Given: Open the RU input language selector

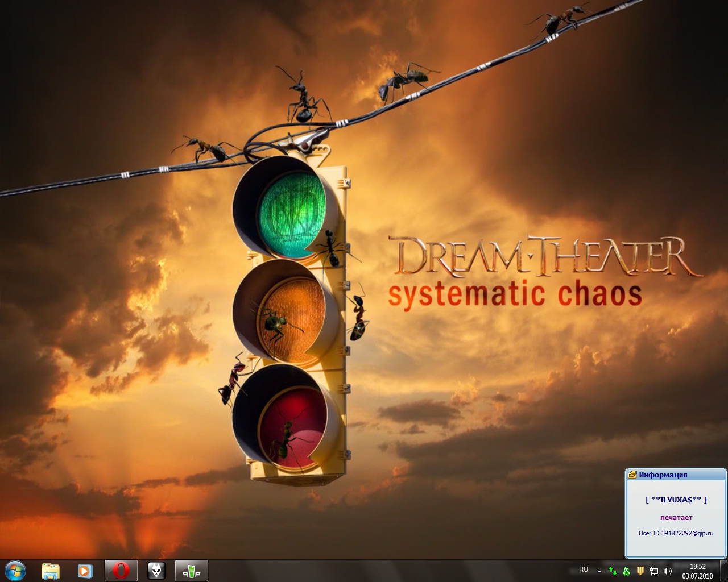Looking at the screenshot, I should (584, 569).
